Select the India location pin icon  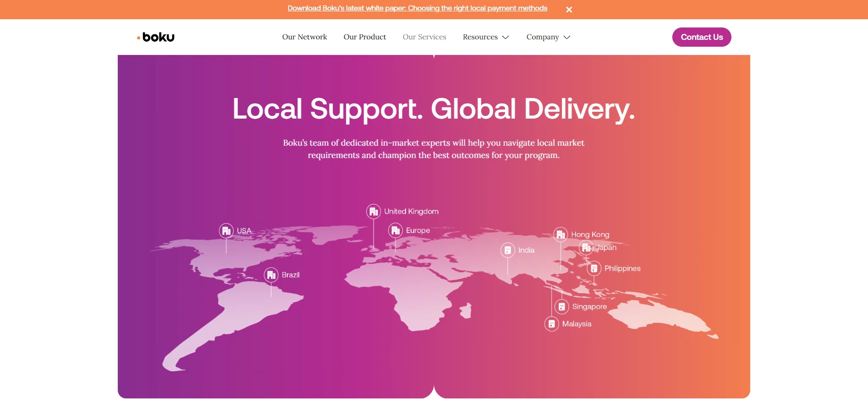508,250
